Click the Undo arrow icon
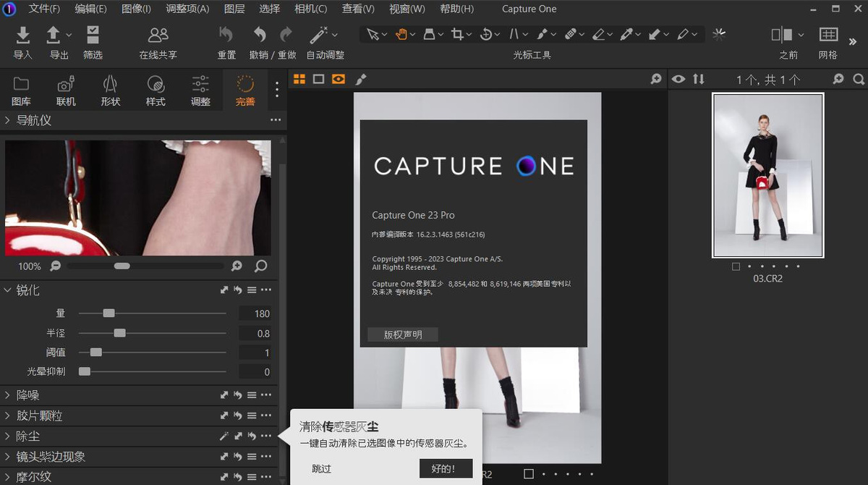The image size is (868, 485). point(259,34)
